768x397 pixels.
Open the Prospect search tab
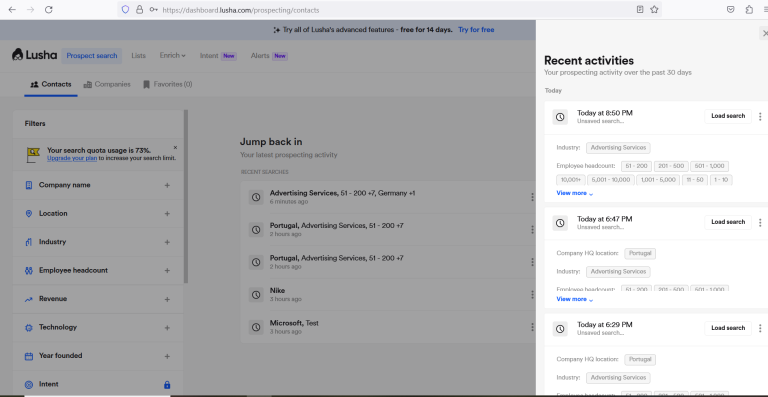point(92,56)
